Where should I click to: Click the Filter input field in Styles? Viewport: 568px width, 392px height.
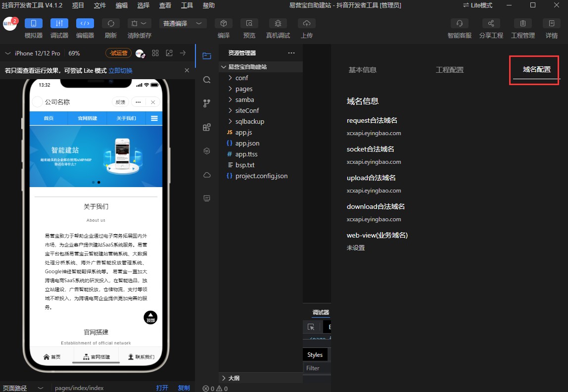point(317,368)
